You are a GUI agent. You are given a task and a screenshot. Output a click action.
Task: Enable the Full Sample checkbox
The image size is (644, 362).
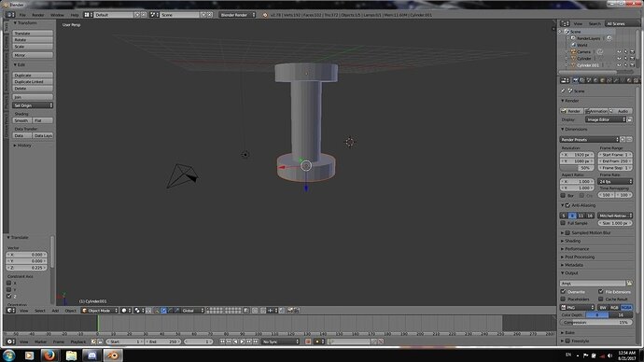[x=564, y=223]
